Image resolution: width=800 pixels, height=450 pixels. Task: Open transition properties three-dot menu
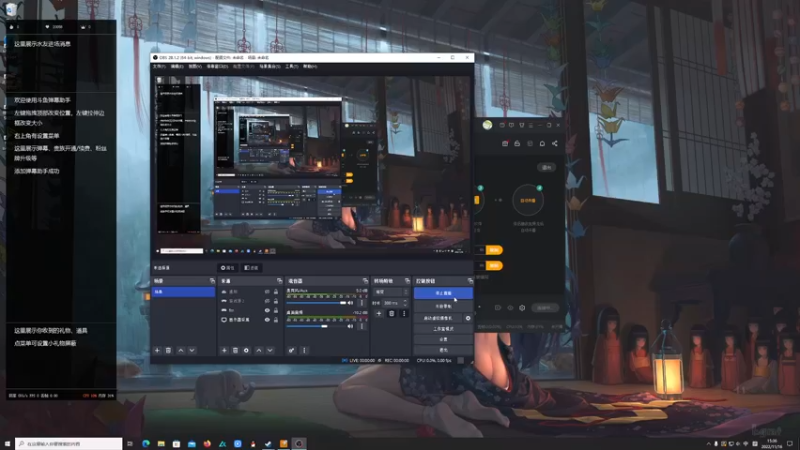(x=404, y=314)
